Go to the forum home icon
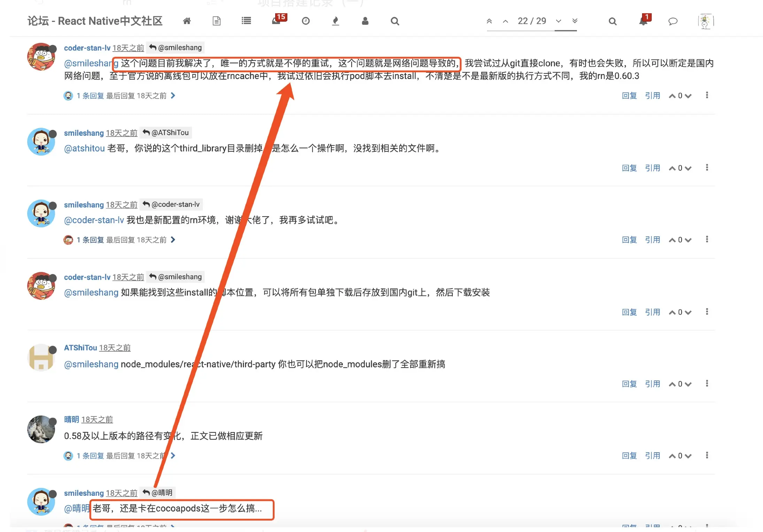 [x=187, y=21]
